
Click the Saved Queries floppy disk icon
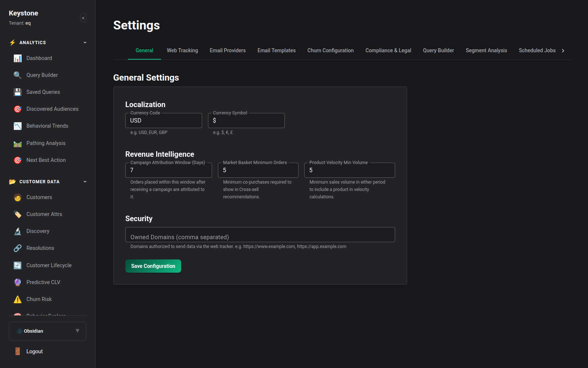[x=18, y=92]
